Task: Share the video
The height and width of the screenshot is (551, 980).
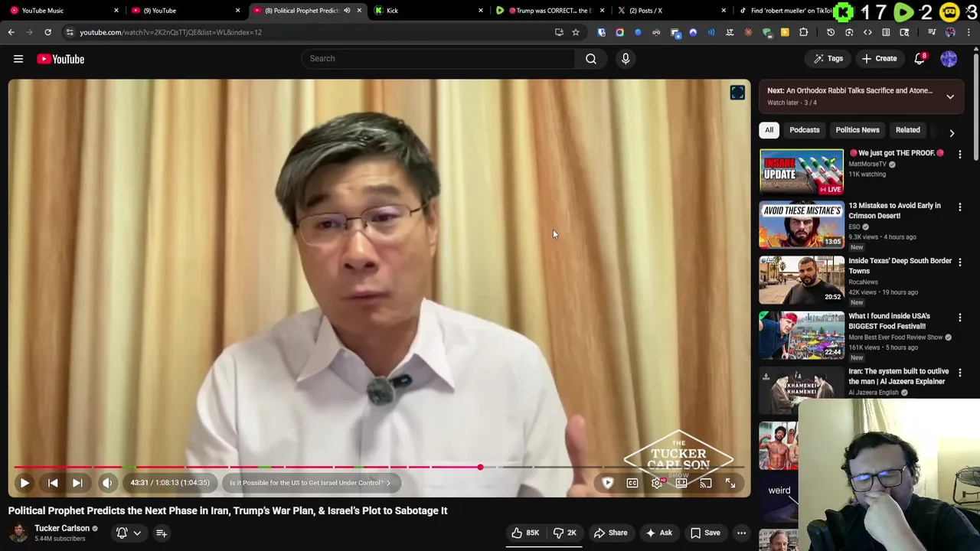Action: click(x=610, y=533)
